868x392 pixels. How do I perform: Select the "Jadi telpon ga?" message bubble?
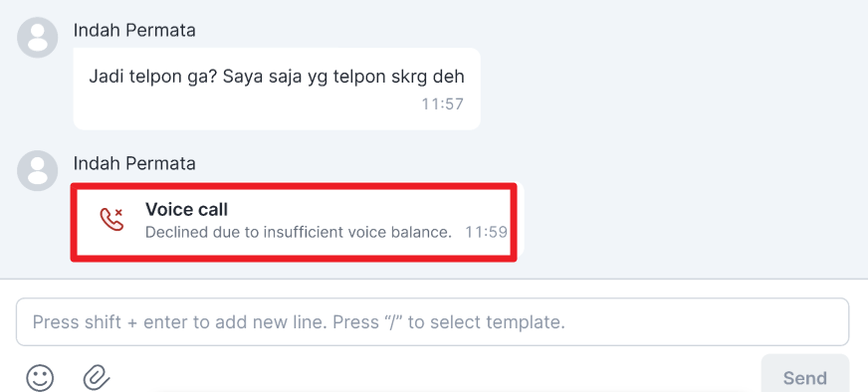pos(277,89)
